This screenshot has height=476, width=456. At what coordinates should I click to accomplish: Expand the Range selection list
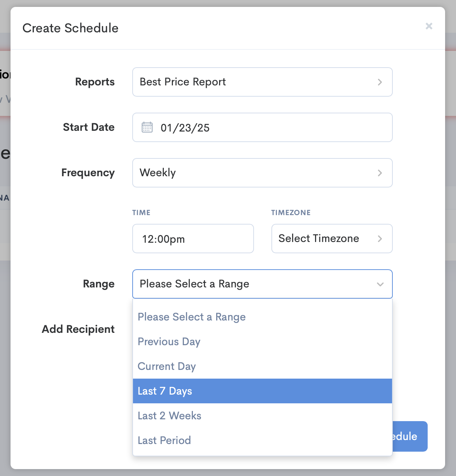[x=262, y=284]
